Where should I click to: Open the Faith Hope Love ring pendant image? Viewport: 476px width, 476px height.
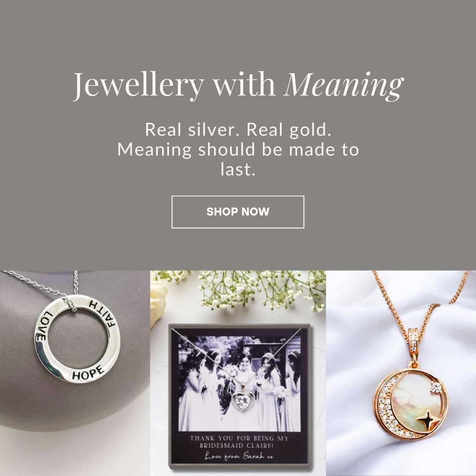point(75,373)
